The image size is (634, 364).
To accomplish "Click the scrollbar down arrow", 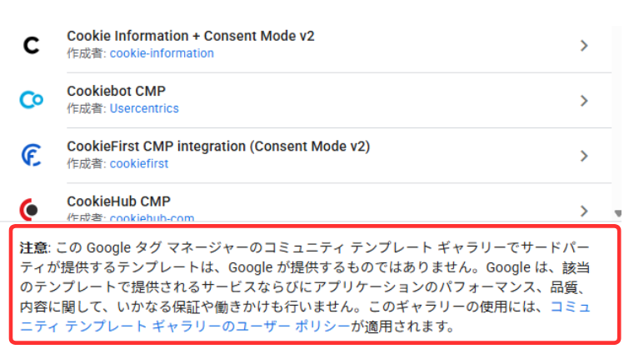I will 617,214.
